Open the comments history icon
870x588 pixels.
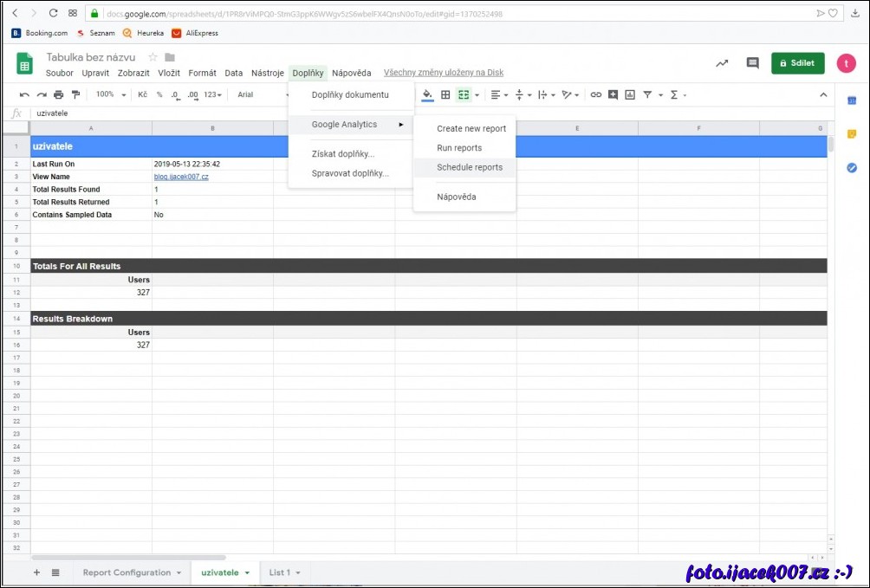(x=752, y=63)
